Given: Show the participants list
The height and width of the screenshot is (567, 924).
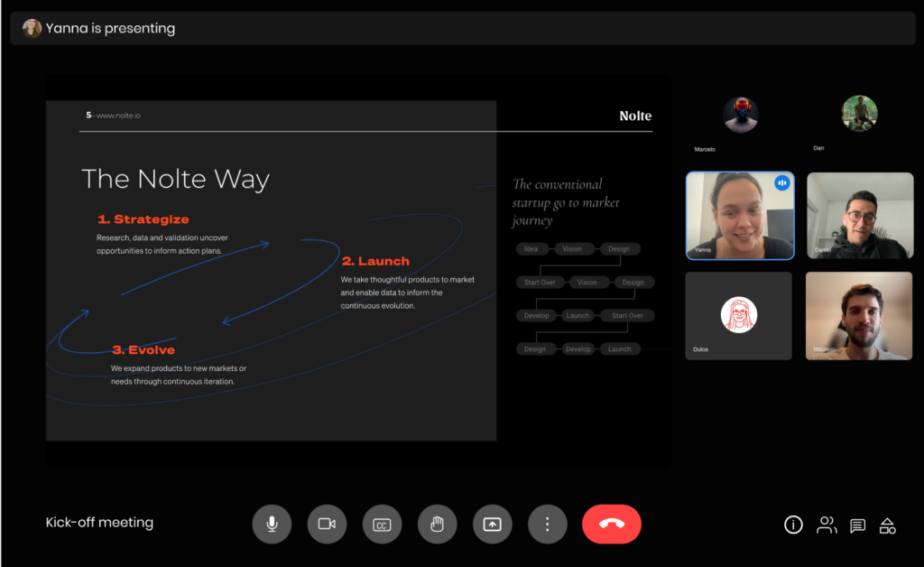Looking at the screenshot, I should [826, 525].
